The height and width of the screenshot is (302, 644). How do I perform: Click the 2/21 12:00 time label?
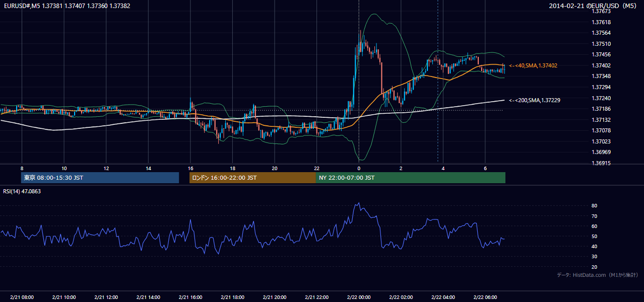106,297
